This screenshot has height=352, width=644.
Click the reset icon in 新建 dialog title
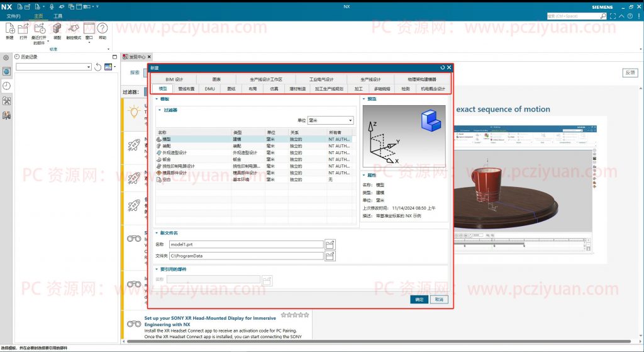coord(442,67)
